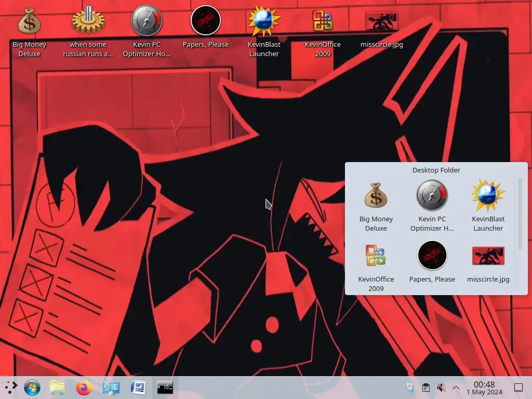532x399 pixels.
Task: Open KevinBlast Launcher in Desktop Folder widget
Action: click(488, 195)
